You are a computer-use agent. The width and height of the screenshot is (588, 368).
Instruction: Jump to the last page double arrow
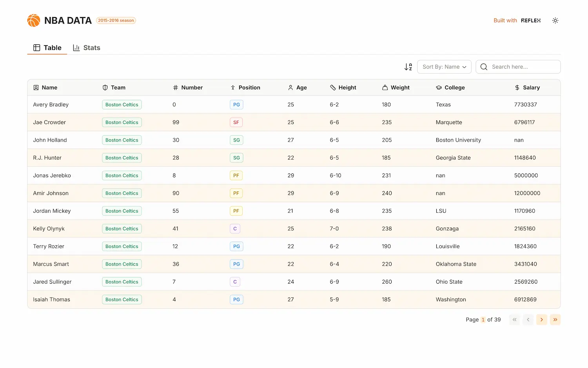[x=555, y=320]
